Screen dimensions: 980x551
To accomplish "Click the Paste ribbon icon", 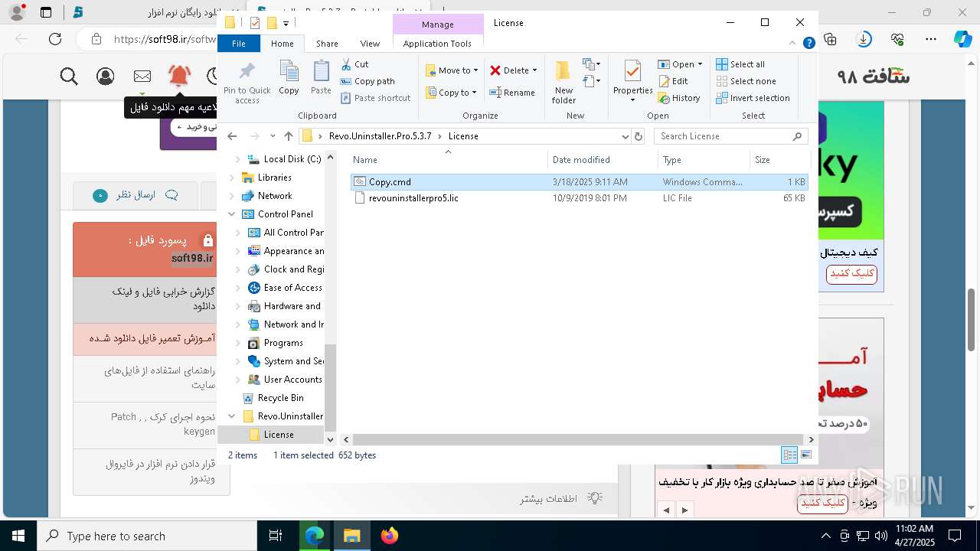I will pyautogui.click(x=321, y=78).
